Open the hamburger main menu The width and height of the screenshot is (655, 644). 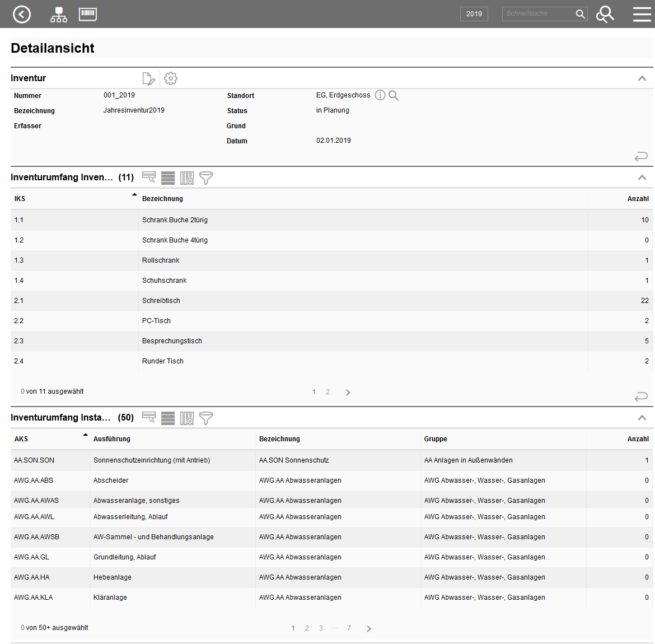[x=642, y=14]
